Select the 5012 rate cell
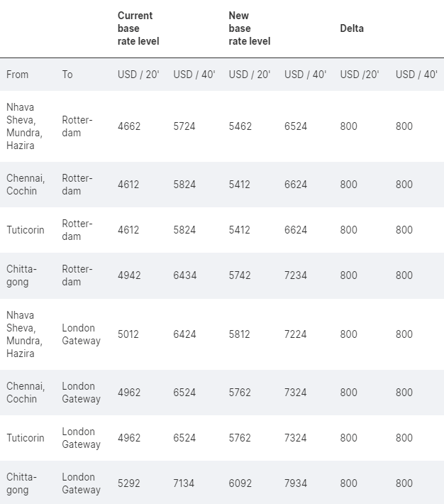This screenshot has width=444, height=504. pos(129,334)
